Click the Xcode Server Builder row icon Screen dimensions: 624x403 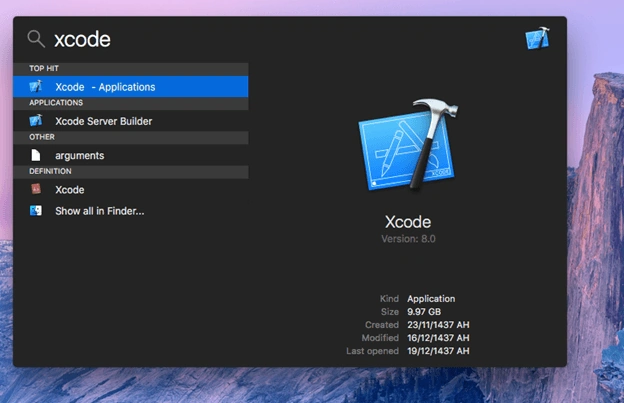click(36, 121)
